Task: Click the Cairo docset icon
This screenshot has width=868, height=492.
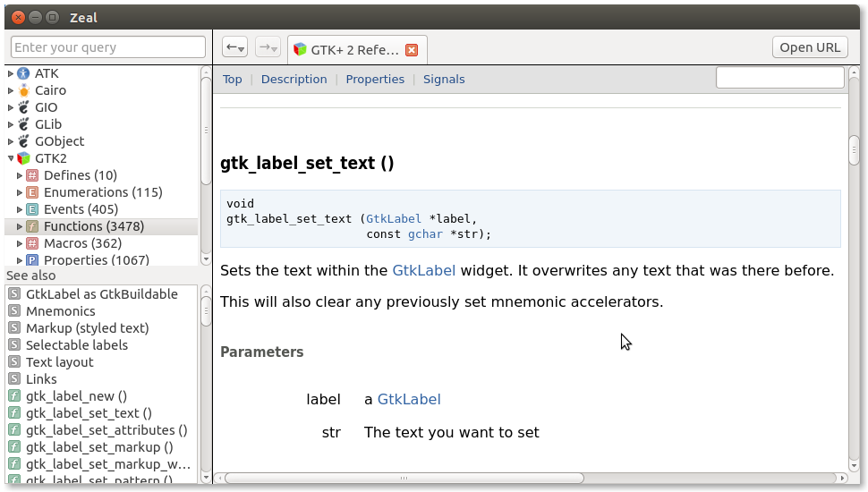Action: pos(23,90)
